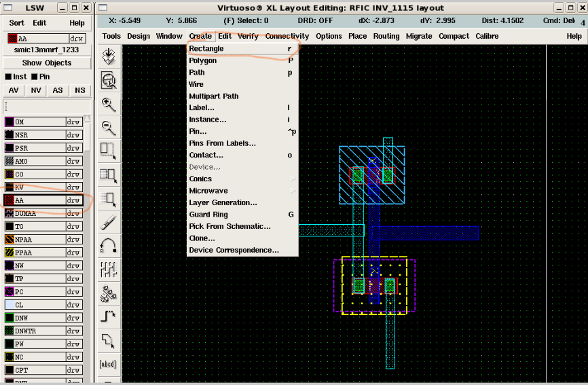
Task: Toggle the Pin checkbox in LSW
Action: click(35, 77)
